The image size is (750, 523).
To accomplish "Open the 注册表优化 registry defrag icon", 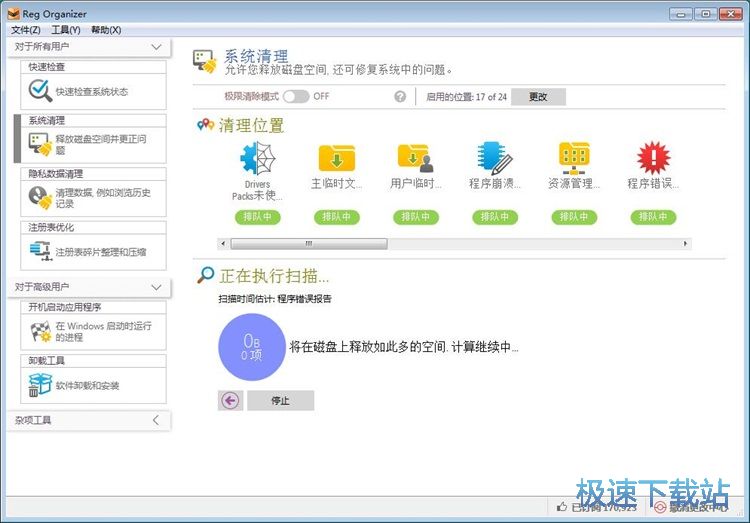I will 40,251.
